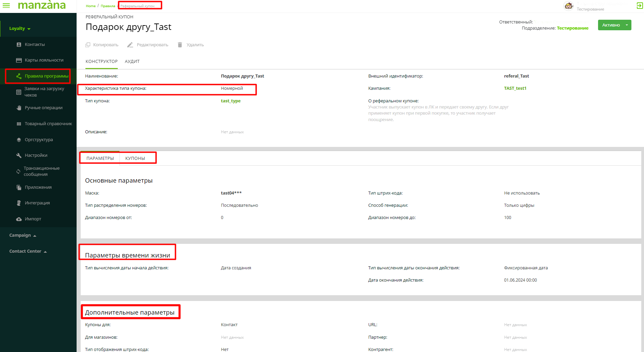Go to Home breadcrumb

click(x=91, y=6)
